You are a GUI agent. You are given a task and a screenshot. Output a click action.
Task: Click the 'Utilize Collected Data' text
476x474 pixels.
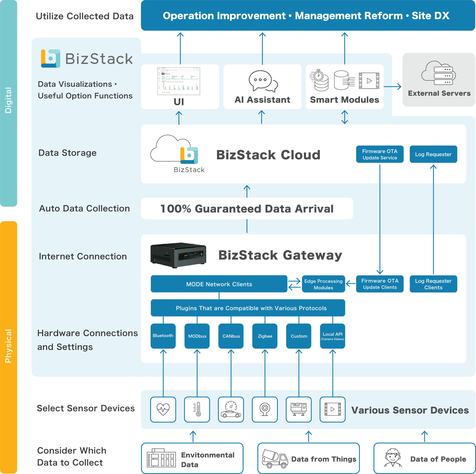point(85,16)
